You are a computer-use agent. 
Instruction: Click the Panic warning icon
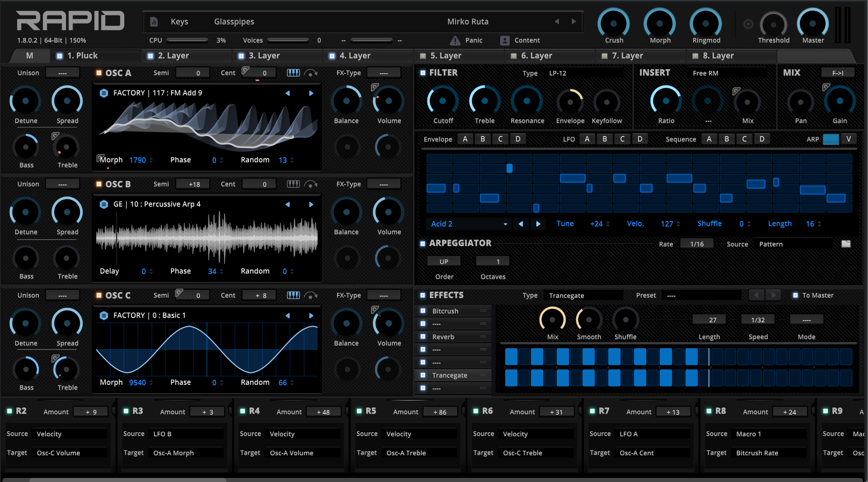click(455, 41)
